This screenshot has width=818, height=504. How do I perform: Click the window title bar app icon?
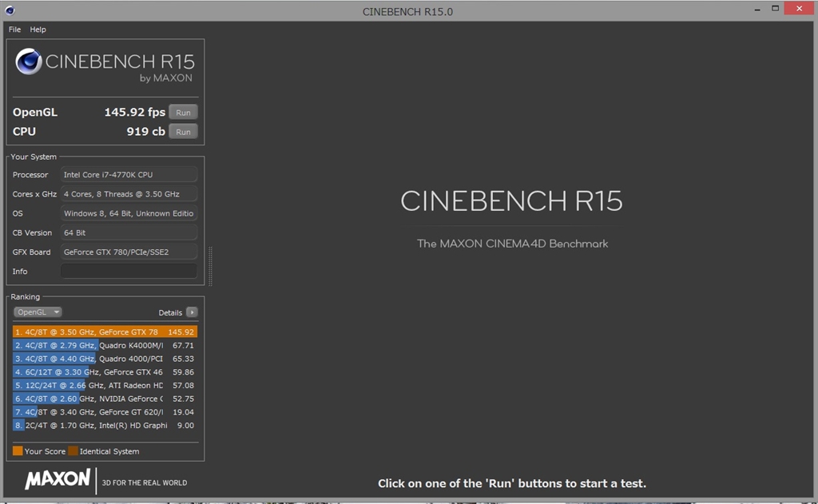click(10, 10)
